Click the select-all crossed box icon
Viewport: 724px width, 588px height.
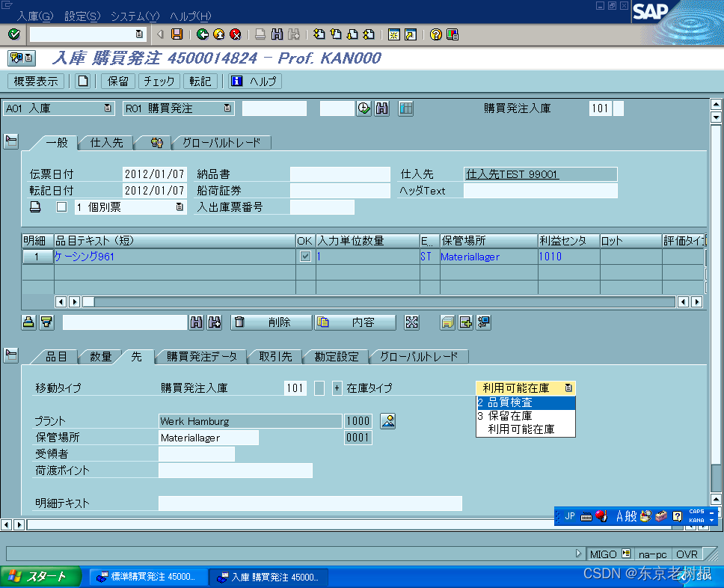point(411,322)
